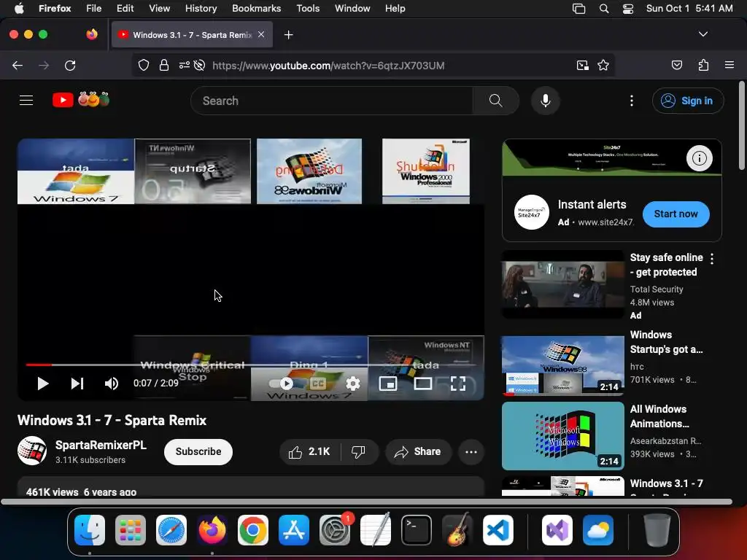Toggle autoplay switch in player
This screenshot has width=747, height=560.
(x=282, y=384)
